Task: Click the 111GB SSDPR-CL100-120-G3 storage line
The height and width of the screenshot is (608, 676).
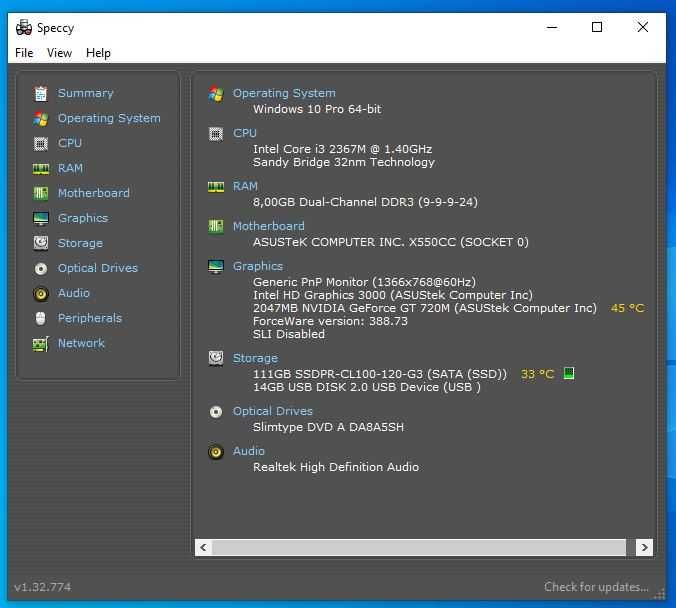Action: [x=380, y=374]
